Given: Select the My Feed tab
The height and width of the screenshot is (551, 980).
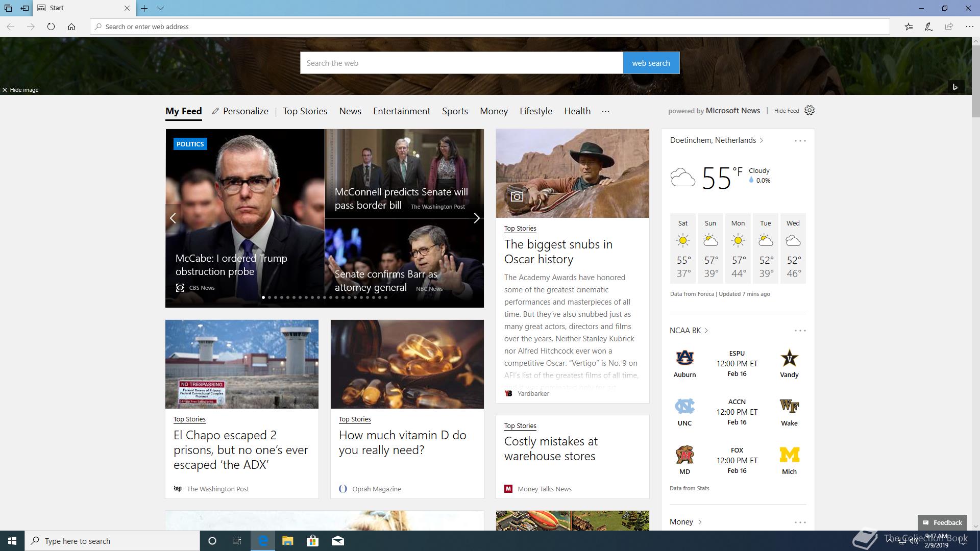Looking at the screenshot, I should 184,111.
